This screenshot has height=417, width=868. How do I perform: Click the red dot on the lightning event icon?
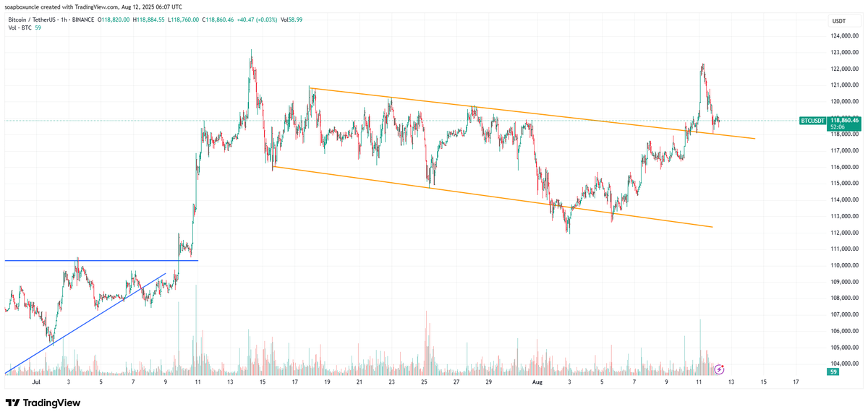[723, 366]
